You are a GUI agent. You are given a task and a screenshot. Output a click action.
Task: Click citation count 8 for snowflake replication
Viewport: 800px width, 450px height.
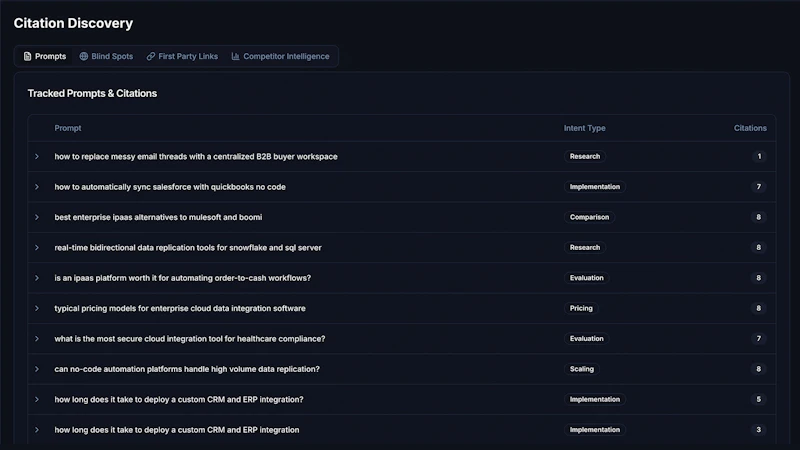coord(759,247)
